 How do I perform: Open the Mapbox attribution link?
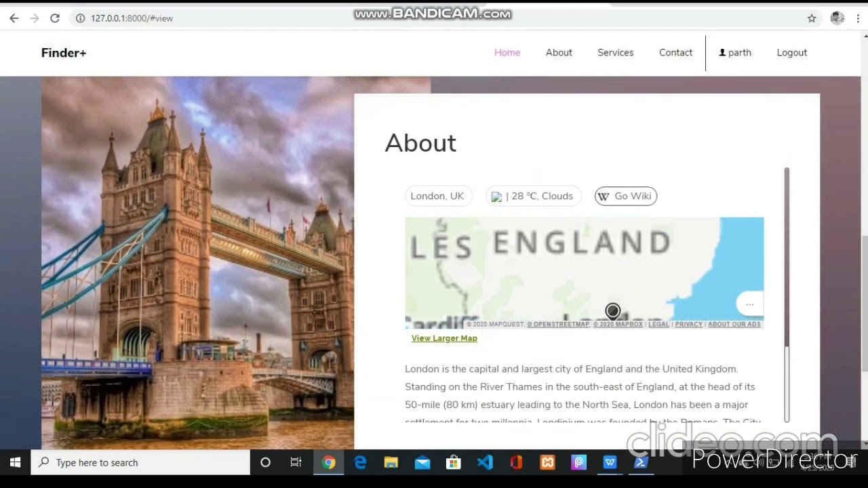618,324
